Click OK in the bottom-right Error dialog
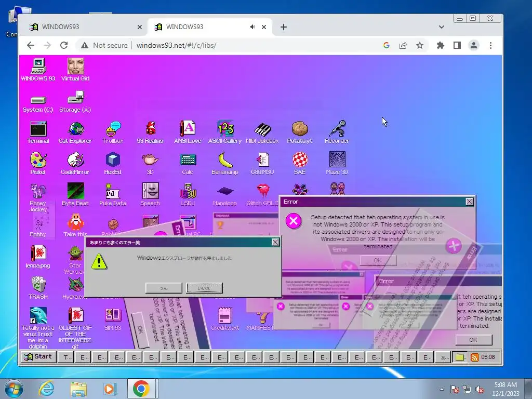Screen dimensions: 532x399 473,340
